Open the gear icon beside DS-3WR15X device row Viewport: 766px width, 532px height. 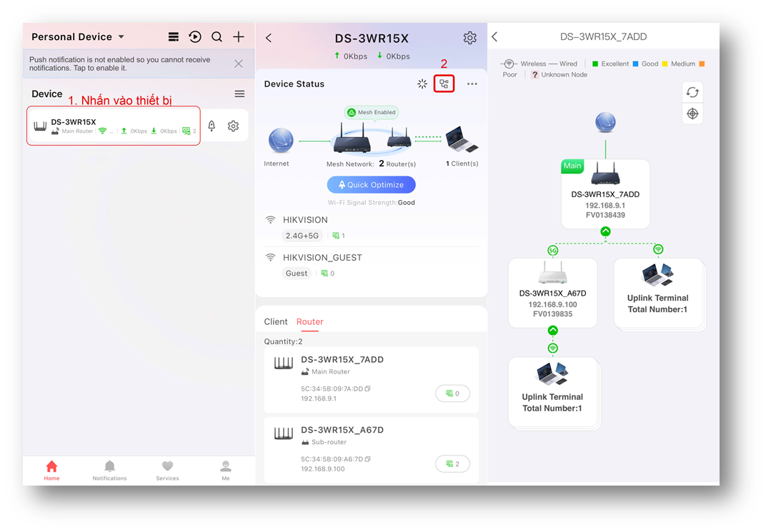[x=233, y=126]
